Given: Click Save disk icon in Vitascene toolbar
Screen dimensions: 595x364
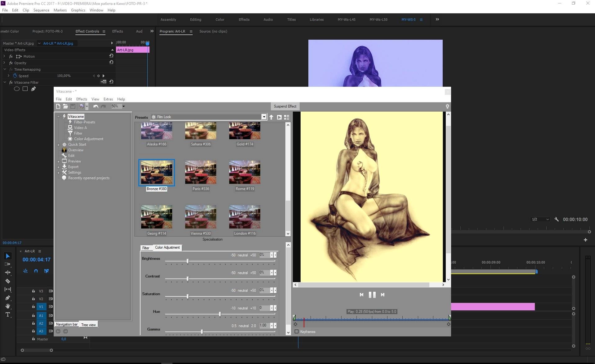Looking at the screenshot, I should [73, 106].
